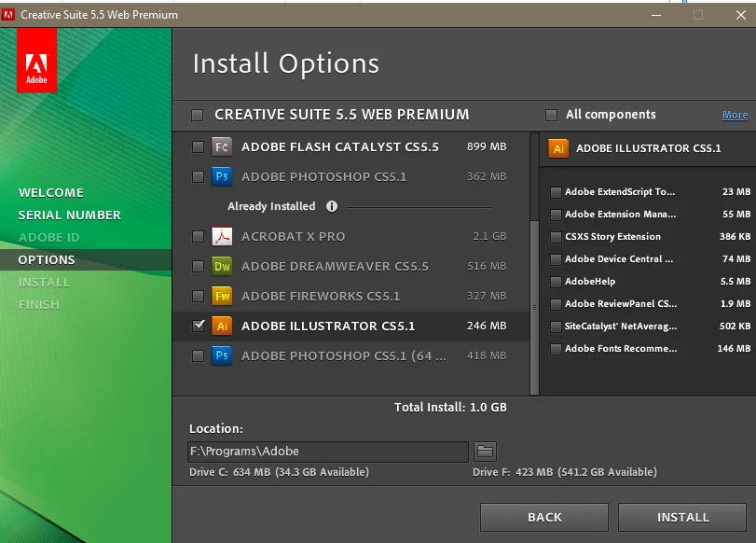This screenshot has width=756, height=543.
Task: Click the 246 MB size of Illustrator
Action: click(487, 326)
